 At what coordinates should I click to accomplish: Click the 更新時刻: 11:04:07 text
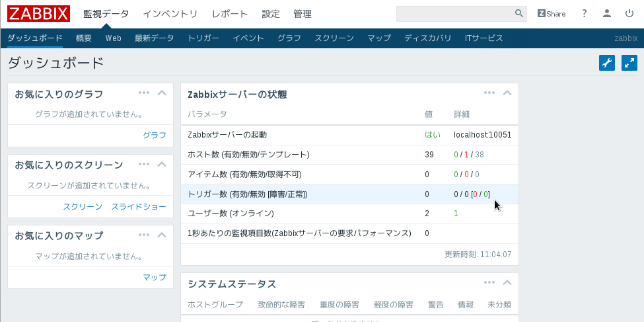click(478, 254)
